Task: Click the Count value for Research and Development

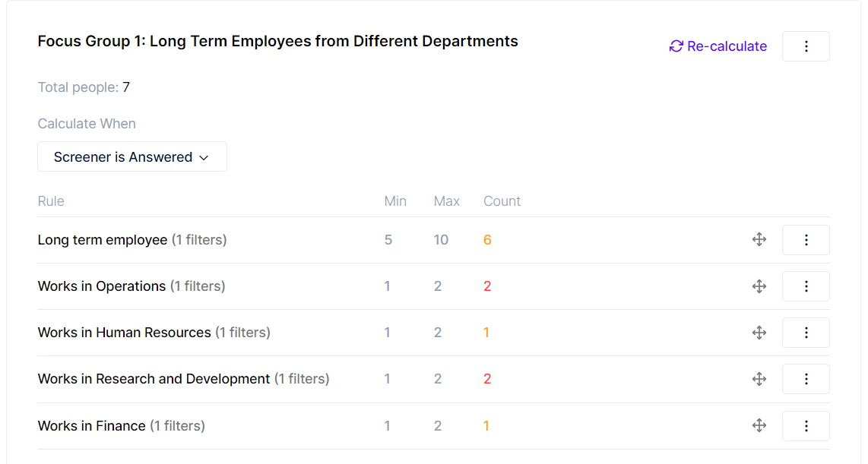Action: pyautogui.click(x=487, y=379)
